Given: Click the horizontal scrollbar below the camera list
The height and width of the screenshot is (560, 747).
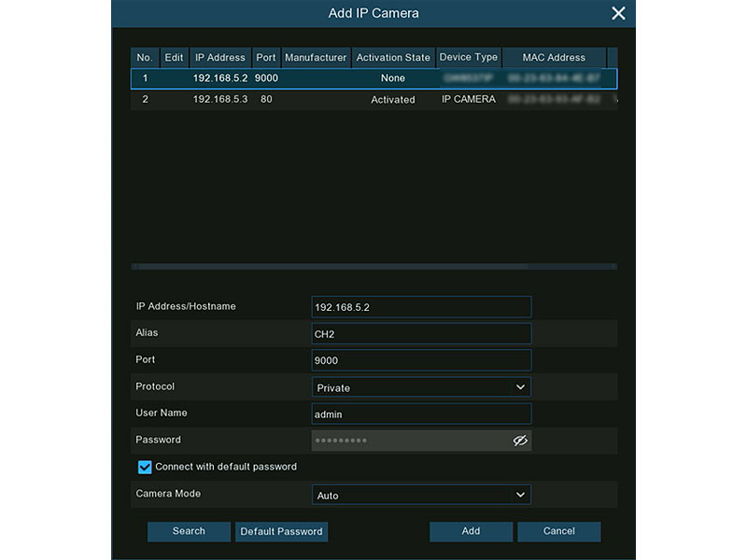Looking at the screenshot, I should (373, 264).
